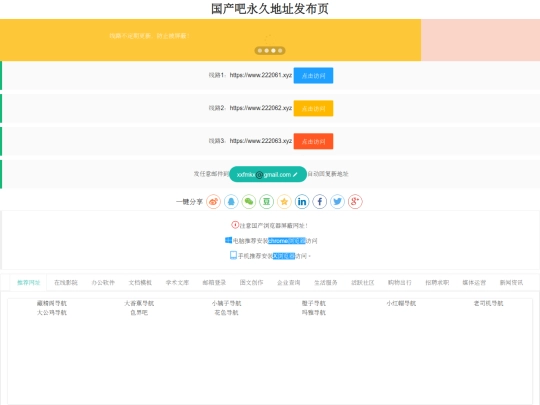
Task: Click the https://www.222062.xyz address text
Action: (261, 108)
